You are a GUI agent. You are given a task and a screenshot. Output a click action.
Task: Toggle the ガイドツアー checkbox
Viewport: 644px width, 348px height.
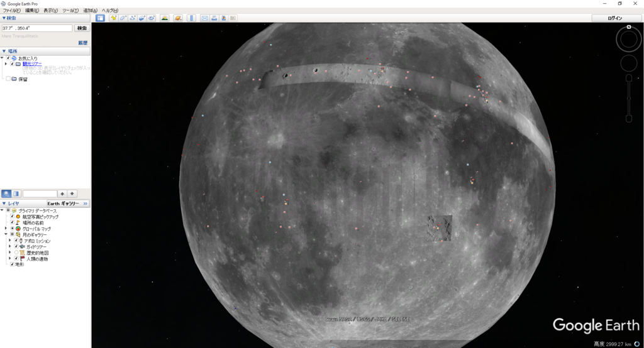16,247
